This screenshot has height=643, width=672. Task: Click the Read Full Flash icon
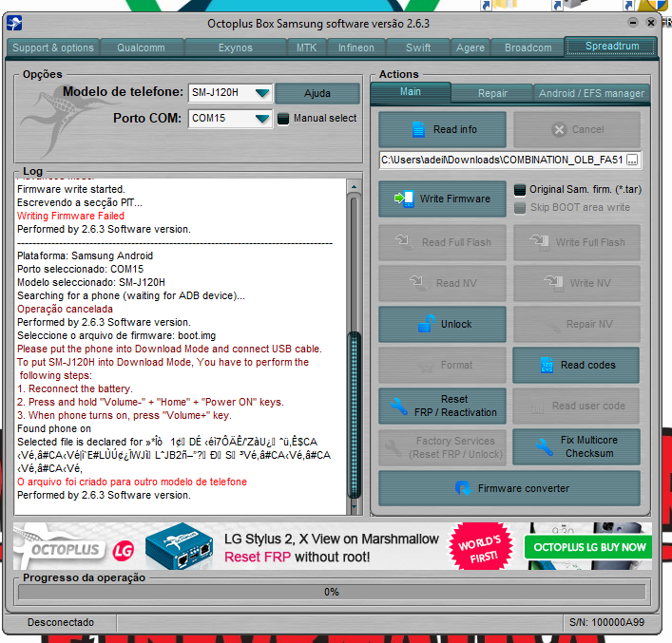(x=404, y=242)
